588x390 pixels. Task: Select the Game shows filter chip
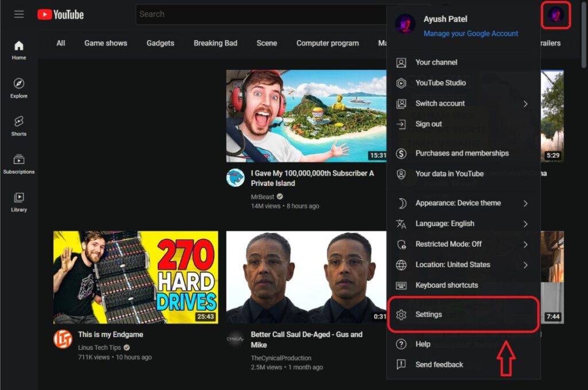(105, 43)
